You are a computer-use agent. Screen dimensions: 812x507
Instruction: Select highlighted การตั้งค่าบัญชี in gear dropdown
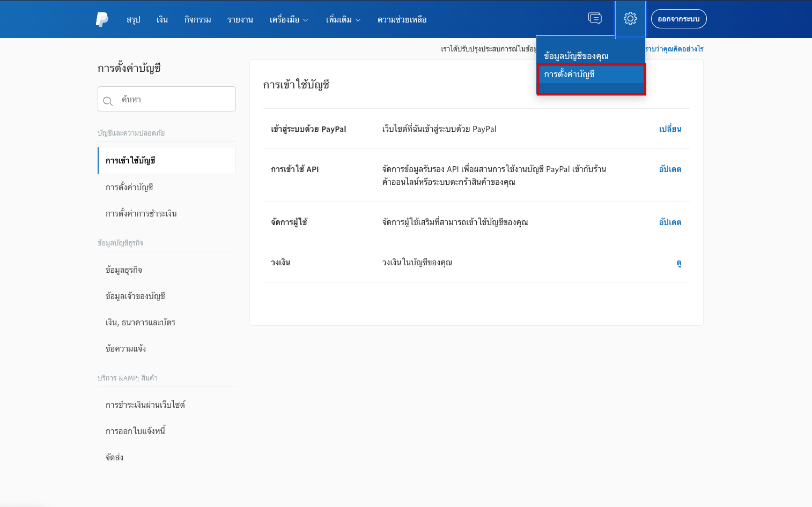click(x=569, y=74)
